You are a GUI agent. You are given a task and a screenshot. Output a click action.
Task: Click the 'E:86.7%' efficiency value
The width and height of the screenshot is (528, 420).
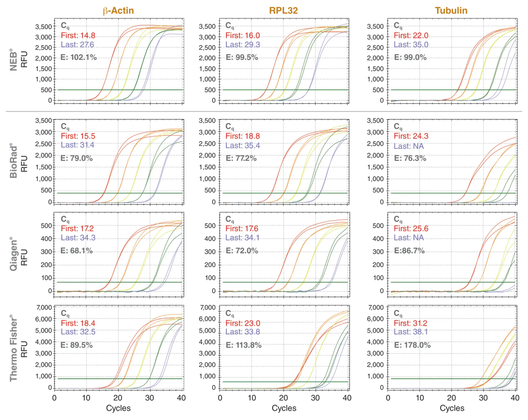409,251
